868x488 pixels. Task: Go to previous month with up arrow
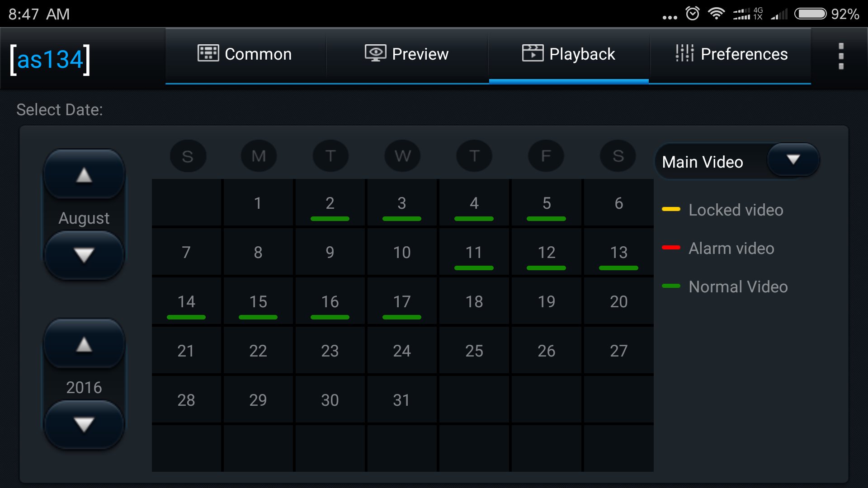[x=84, y=175]
